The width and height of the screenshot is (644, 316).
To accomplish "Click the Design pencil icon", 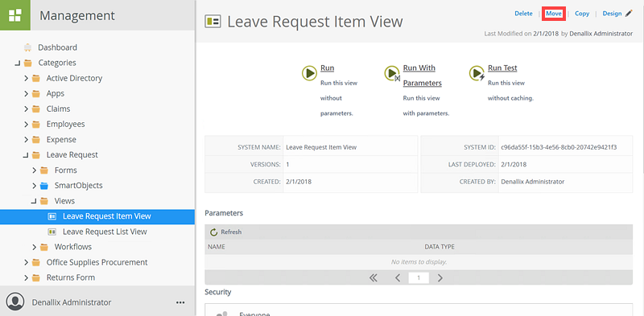I will click(629, 14).
